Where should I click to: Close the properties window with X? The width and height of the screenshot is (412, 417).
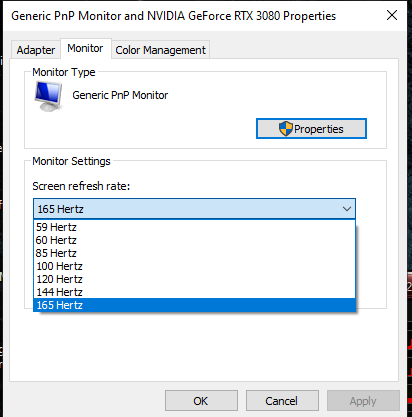pos(392,15)
